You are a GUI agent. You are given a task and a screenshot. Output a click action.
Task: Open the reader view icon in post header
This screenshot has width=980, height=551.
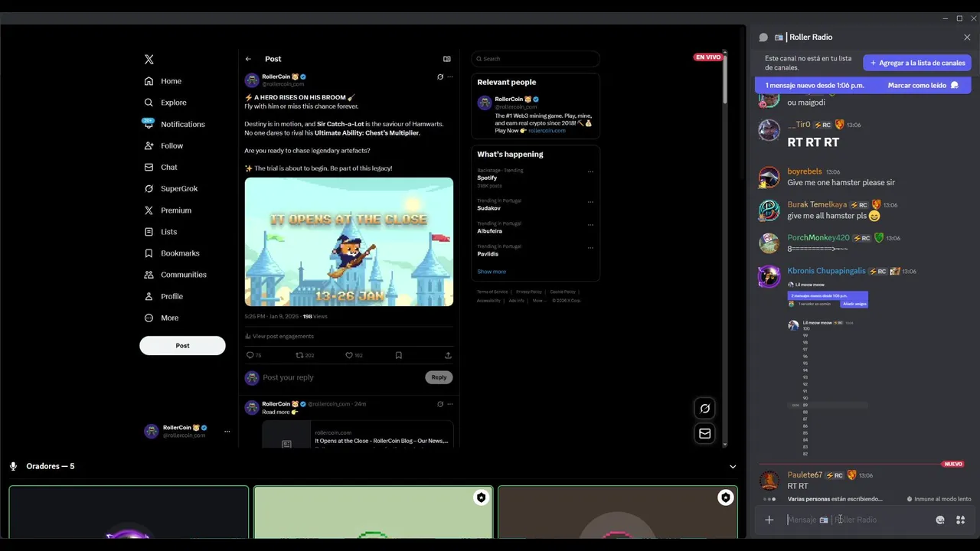click(447, 59)
